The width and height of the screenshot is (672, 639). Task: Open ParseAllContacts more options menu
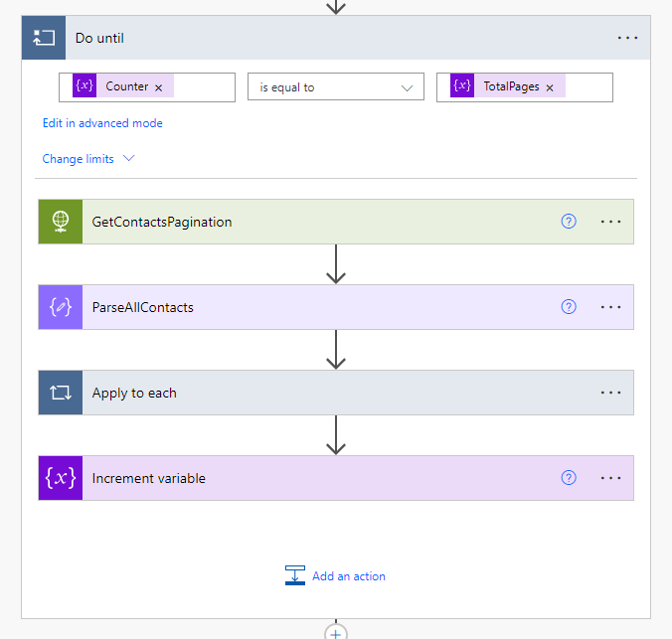(611, 307)
